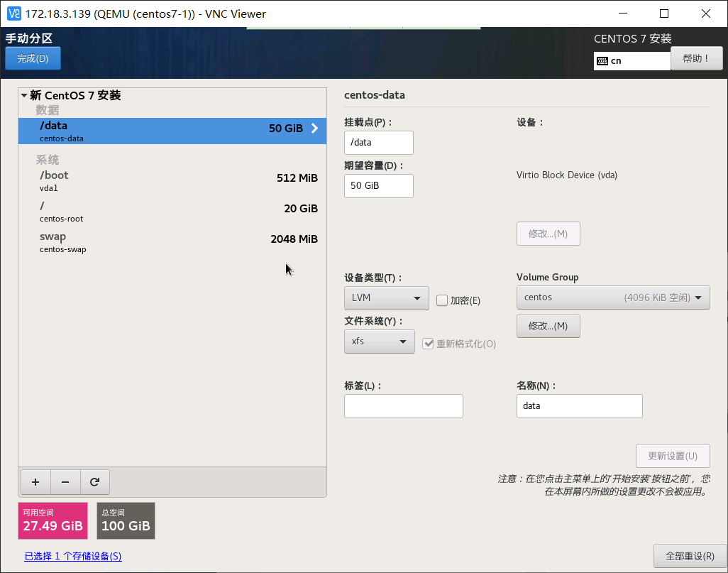
Task: Toggle the 加密(E) encryption checkbox
Action: point(442,300)
